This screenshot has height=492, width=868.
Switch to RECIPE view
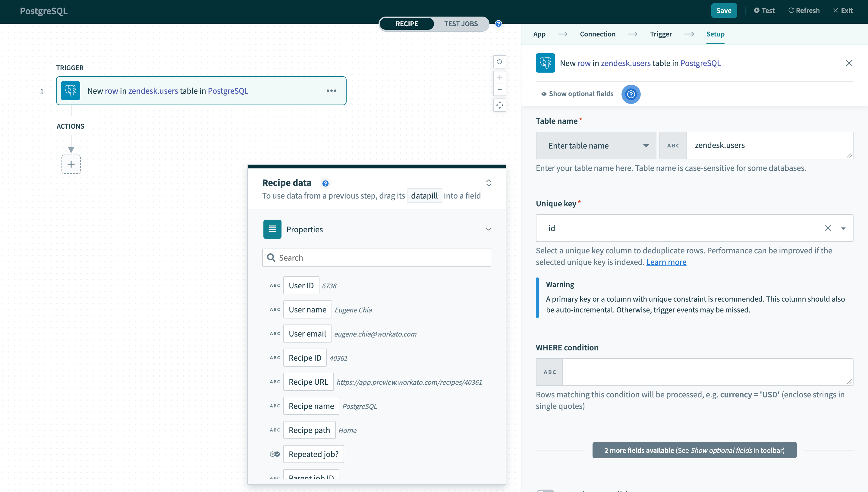(407, 24)
